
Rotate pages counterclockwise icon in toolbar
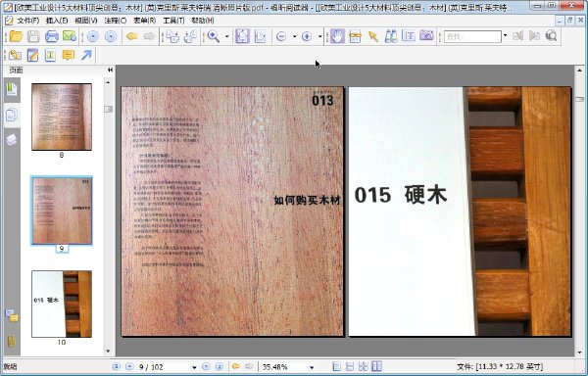tap(190, 36)
